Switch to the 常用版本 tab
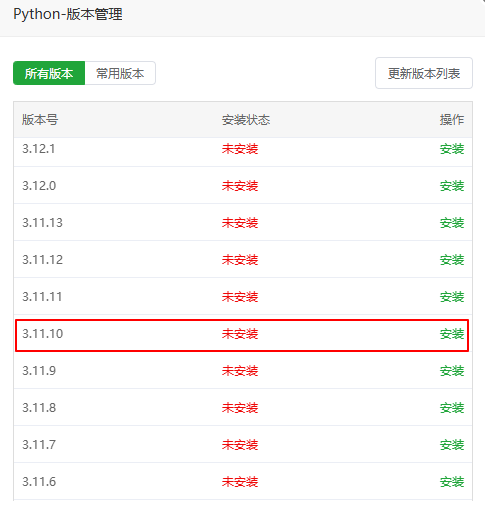Viewport: 485px width, 511px height. (120, 73)
